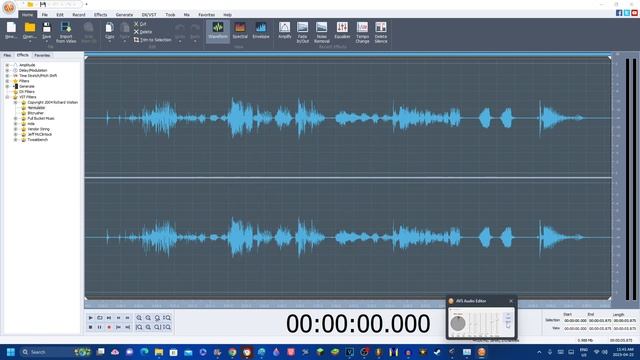Cut the selected audio
Screen dimensions: 640x360
coord(140,24)
